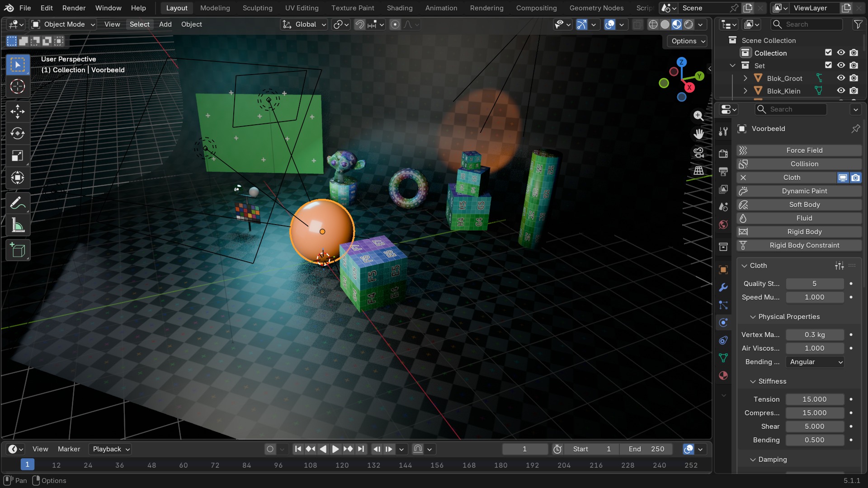
Task: Toggle camera view icon in viewport
Action: 698,152
